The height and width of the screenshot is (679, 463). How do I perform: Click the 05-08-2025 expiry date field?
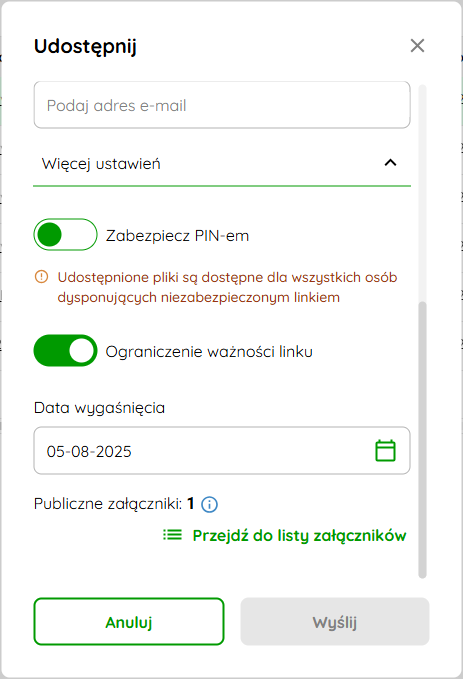pyautogui.click(x=222, y=450)
